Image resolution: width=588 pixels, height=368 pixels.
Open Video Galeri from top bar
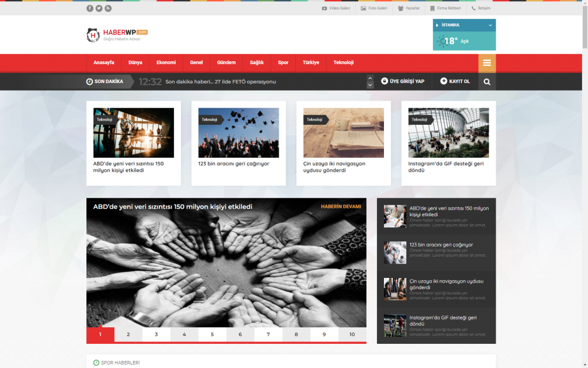336,8
